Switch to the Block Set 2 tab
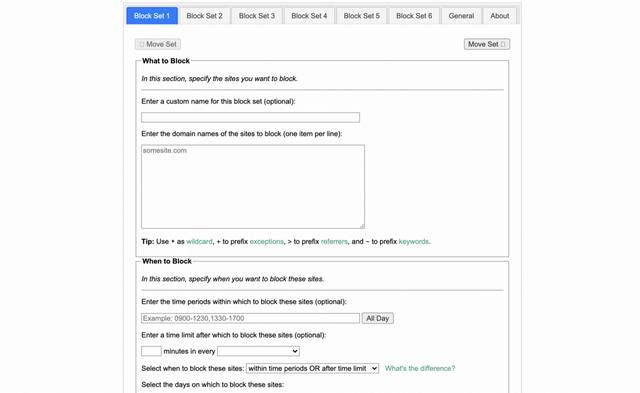Viewport: 640px width, 393px height. [x=204, y=16]
